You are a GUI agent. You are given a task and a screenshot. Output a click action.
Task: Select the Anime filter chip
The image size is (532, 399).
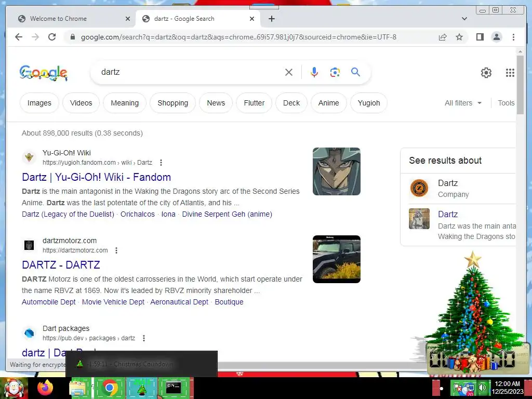click(x=328, y=103)
